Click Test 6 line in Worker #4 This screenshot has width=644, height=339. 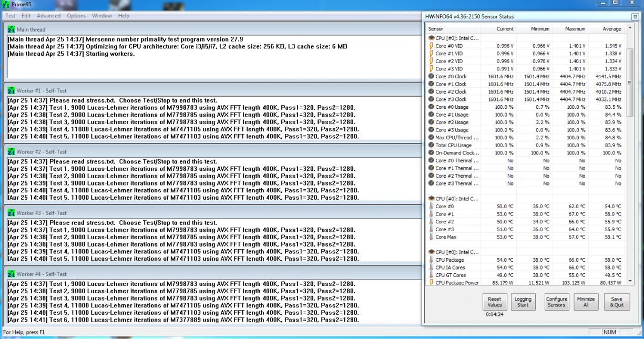click(x=183, y=320)
